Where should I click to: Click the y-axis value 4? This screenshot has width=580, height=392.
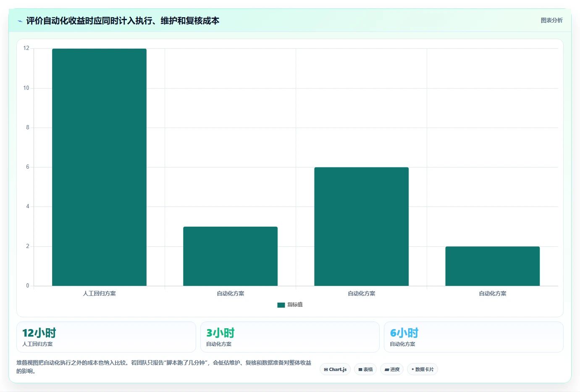[x=28, y=206]
